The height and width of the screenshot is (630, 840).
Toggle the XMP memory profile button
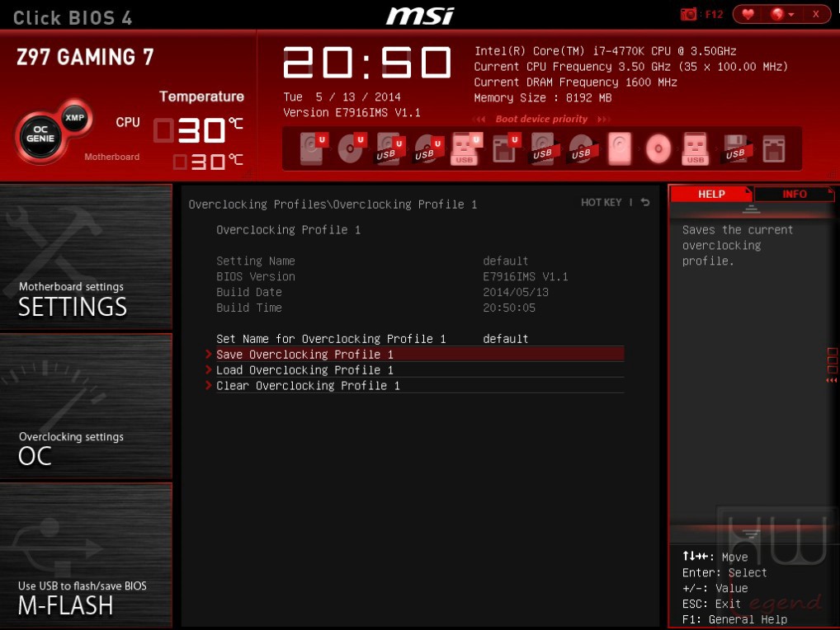pyautogui.click(x=74, y=117)
